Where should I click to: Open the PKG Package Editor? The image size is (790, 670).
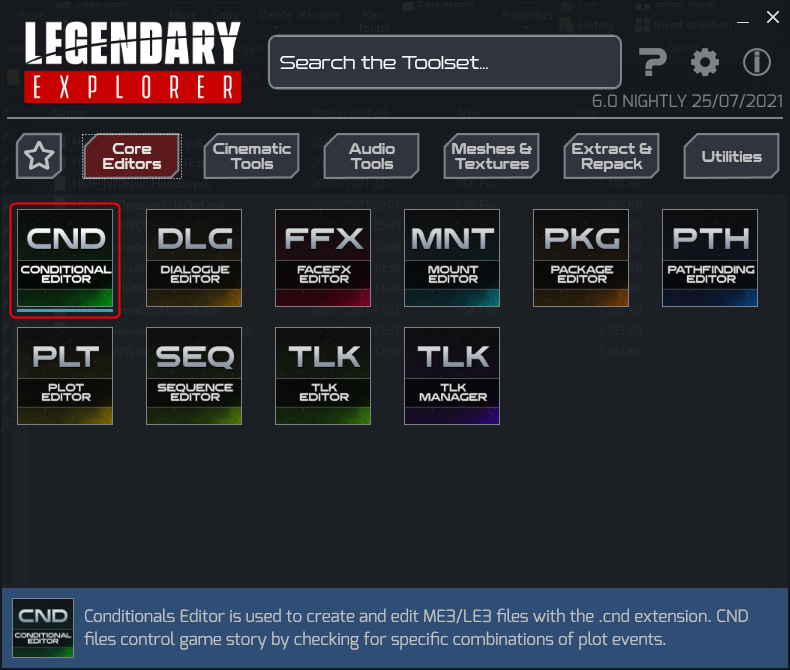click(581, 258)
